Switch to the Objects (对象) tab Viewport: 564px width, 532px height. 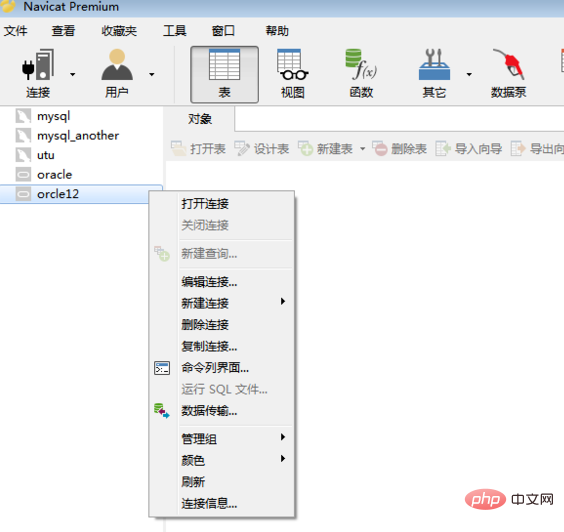(x=200, y=119)
